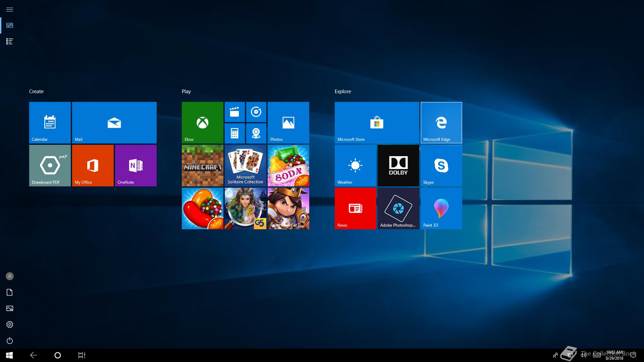The width and height of the screenshot is (644, 362).
Task: Switch to Pinned tiles view
Action: click(x=10, y=25)
